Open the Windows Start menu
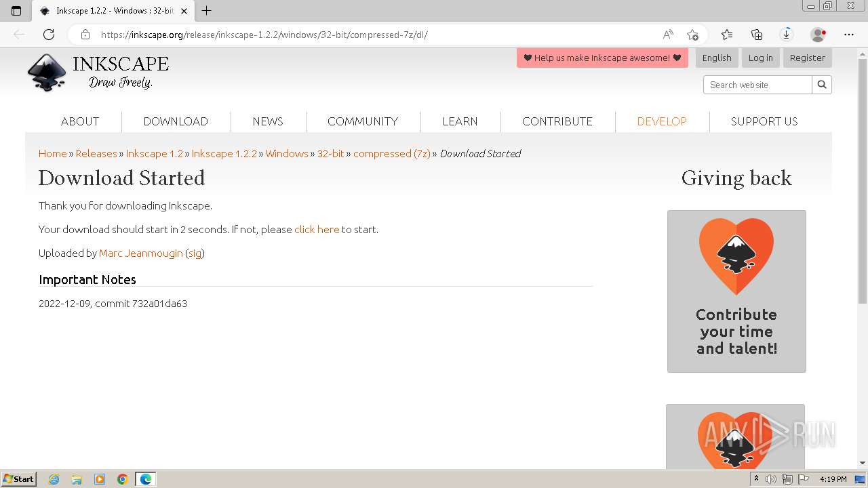 pos(19,479)
